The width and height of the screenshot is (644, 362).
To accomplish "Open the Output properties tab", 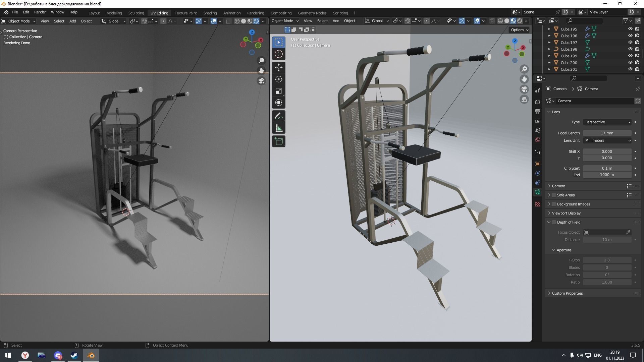I will [x=538, y=111].
